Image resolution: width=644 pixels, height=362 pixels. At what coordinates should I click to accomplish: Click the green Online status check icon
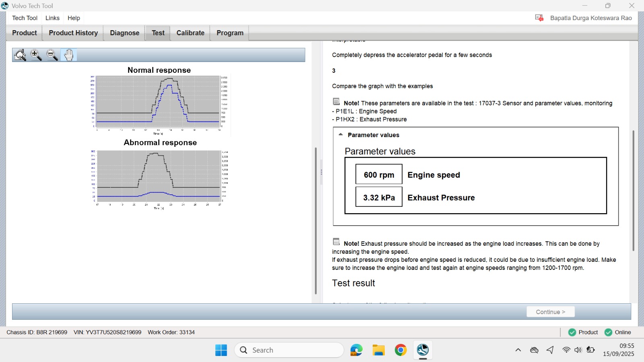pos(608,332)
